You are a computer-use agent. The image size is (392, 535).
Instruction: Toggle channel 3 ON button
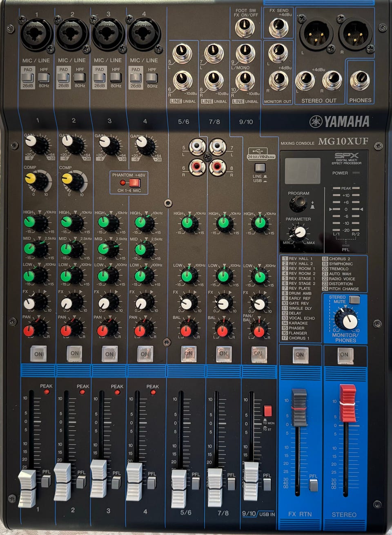coord(109,354)
